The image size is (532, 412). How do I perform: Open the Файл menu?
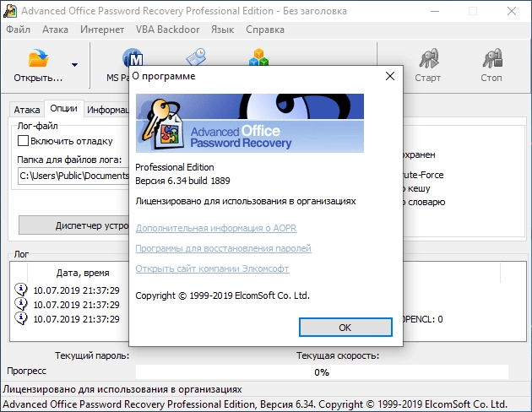[x=18, y=30]
